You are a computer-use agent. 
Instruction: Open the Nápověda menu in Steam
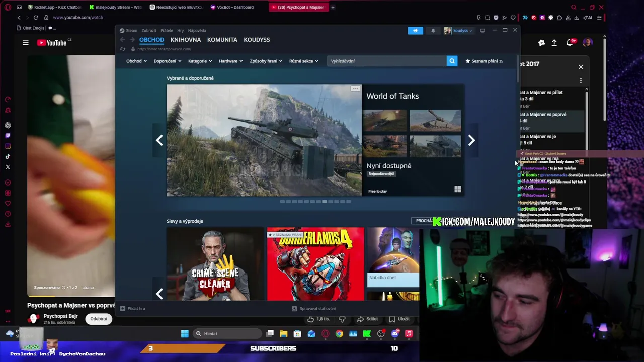(197, 31)
